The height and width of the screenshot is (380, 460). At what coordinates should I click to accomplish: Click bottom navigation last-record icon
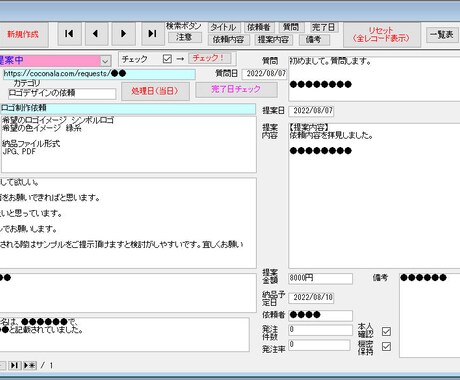click(15, 365)
